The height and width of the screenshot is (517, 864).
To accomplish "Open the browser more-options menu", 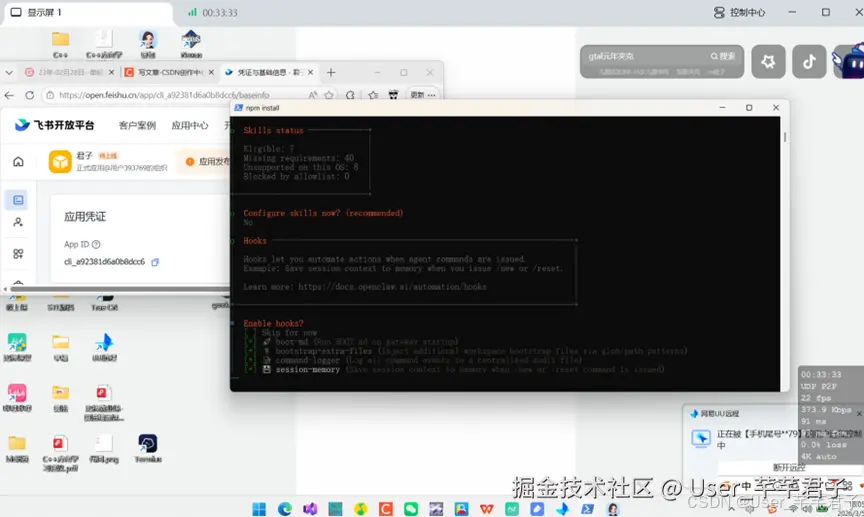I will coord(431,95).
